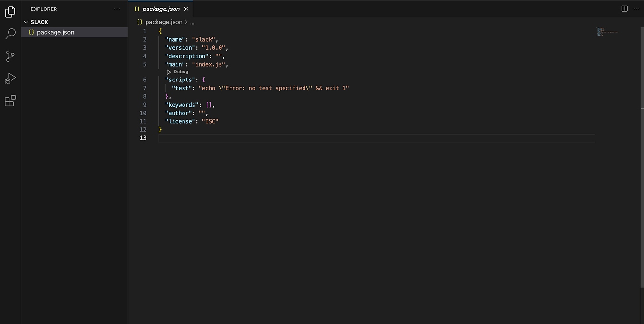The height and width of the screenshot is (324, 644).
Task: Open Explorer more actions ellipsis
Action: (x=117, y=9)
